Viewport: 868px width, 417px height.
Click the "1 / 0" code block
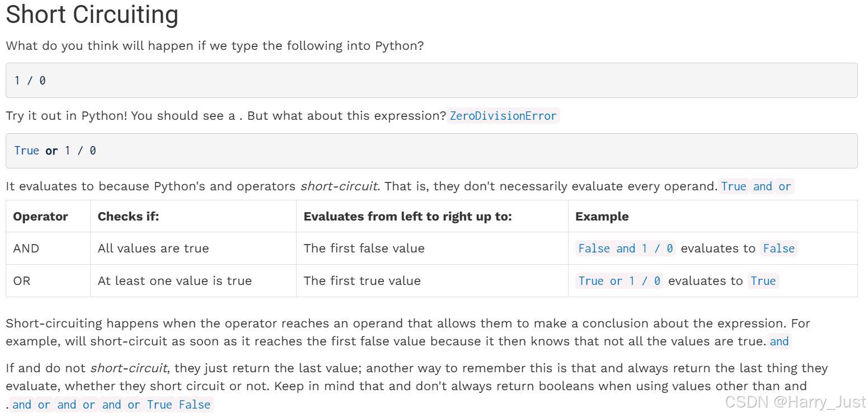click(431, 81)
